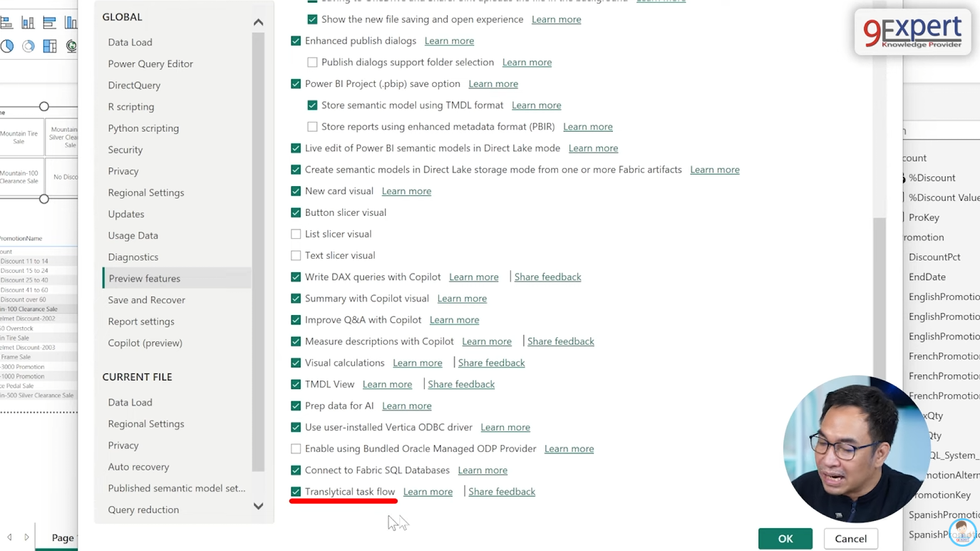Select the stacked column chart visual icon

[27, 22]
